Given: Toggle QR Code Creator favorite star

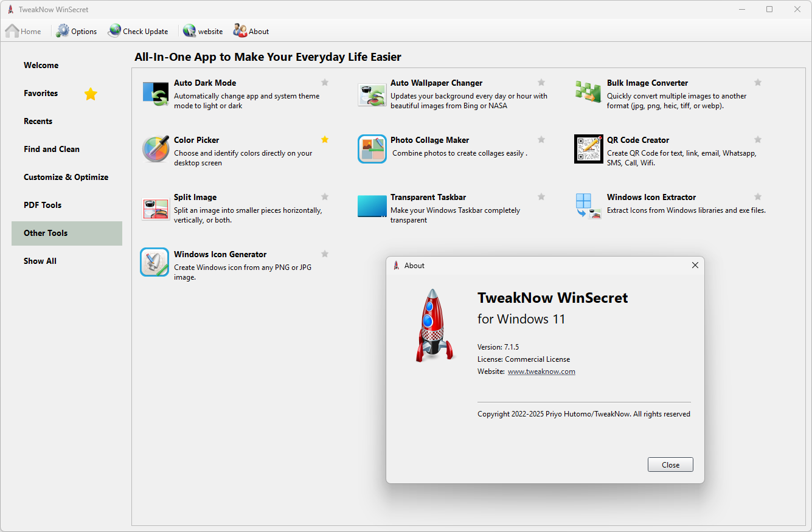Looking at the screenshot, I should 758,140.
